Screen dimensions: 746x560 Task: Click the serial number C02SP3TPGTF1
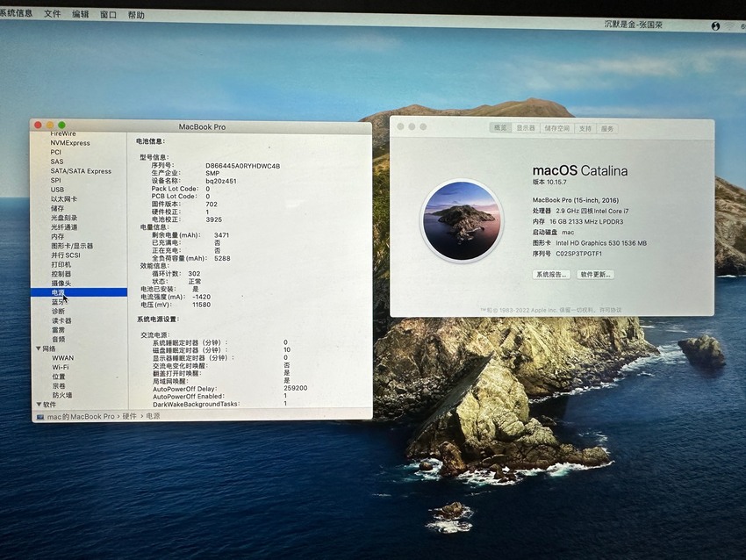pyautogui.click(x=579, y=254)
